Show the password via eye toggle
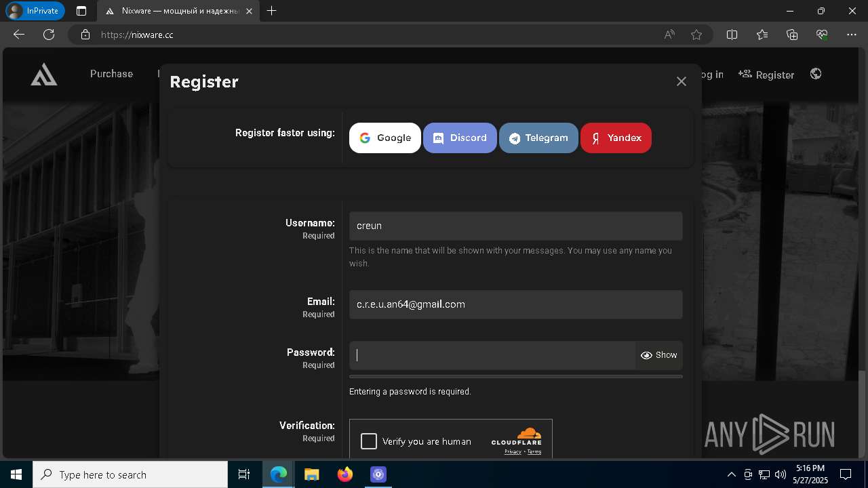The image size is (868, 488). click(x=658, y=355)
